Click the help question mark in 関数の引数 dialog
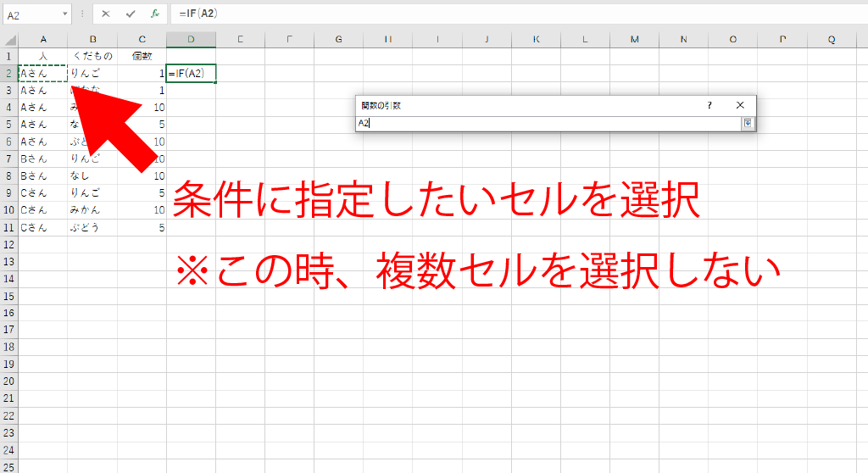This screenshot has height=473, width=868. pyautogui.click(x=709, y=105)
